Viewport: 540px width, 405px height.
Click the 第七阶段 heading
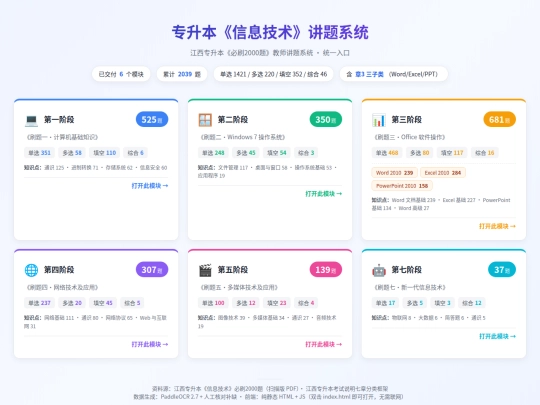(406, 270)
